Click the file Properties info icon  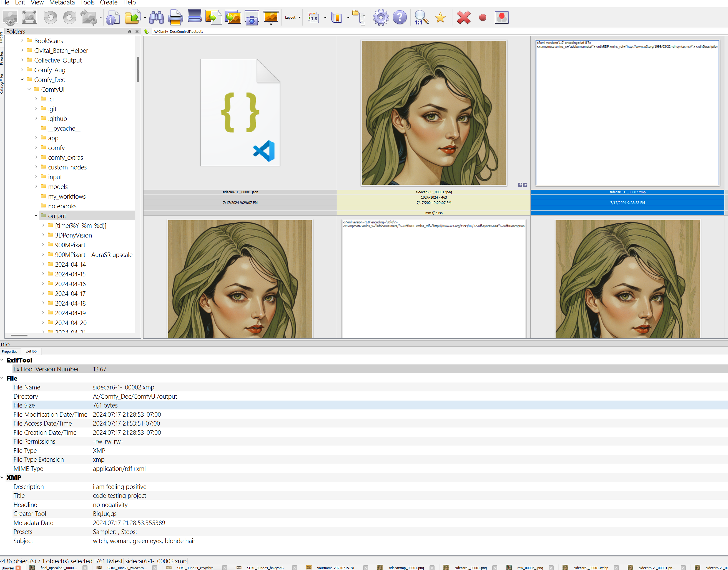pos(113,17)
